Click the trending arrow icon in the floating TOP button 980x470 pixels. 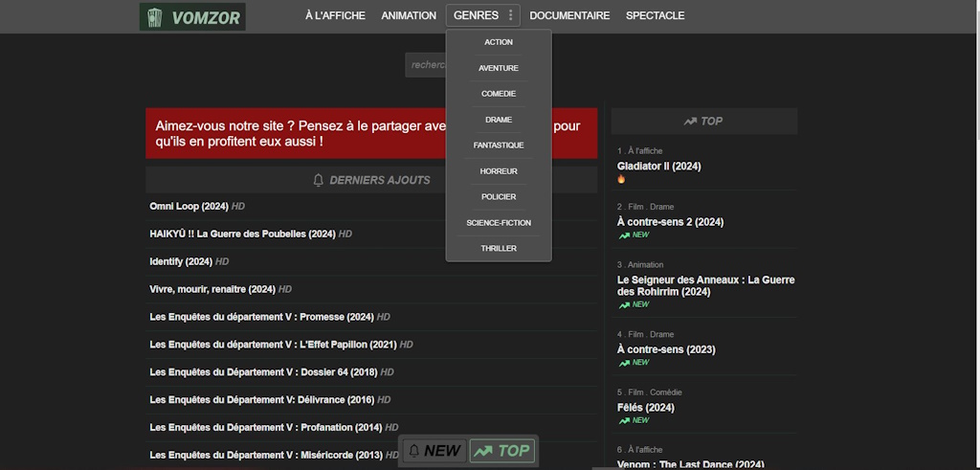tap(482, 451)
